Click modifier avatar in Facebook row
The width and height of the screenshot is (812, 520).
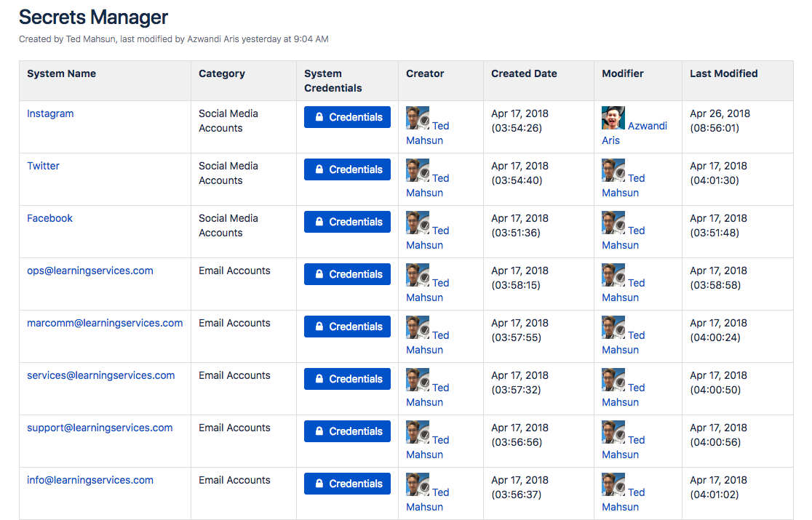click(x=613, y=222)
